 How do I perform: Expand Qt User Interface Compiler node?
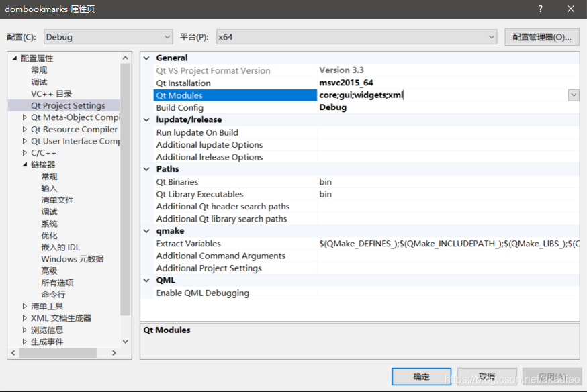tap(25, 141)
